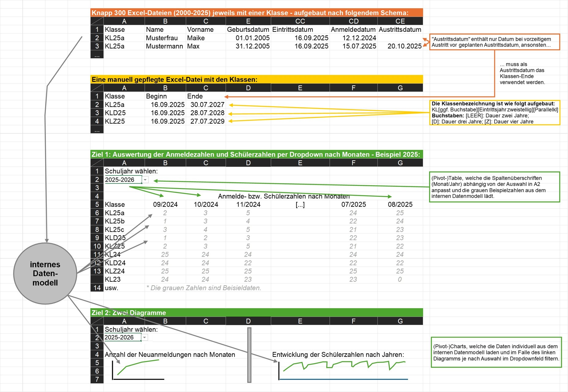This screenshot has height=392, width=568.
Task: Click the 'usw.' cell
Action: 111,288
